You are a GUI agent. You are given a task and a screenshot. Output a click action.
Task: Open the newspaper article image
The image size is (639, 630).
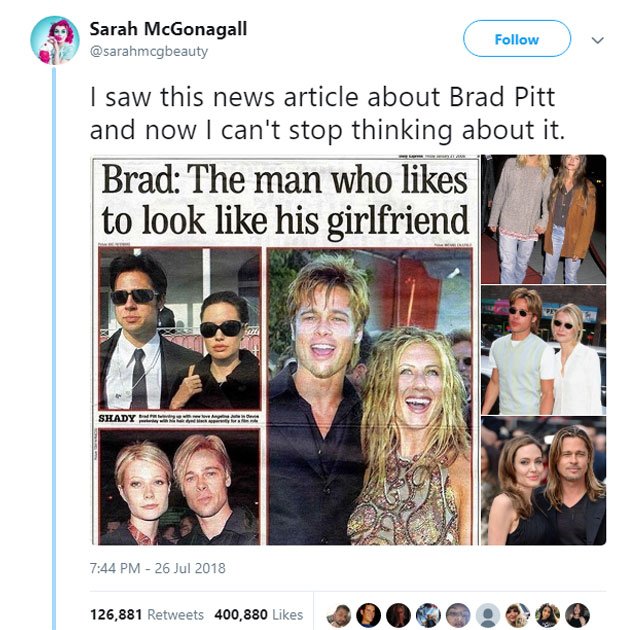pos(285,350)
